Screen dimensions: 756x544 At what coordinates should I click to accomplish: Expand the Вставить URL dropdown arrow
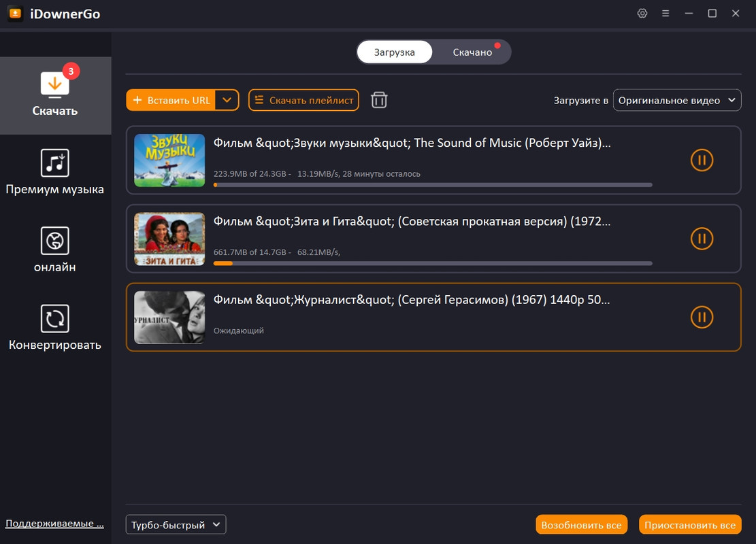pos(227,100)
